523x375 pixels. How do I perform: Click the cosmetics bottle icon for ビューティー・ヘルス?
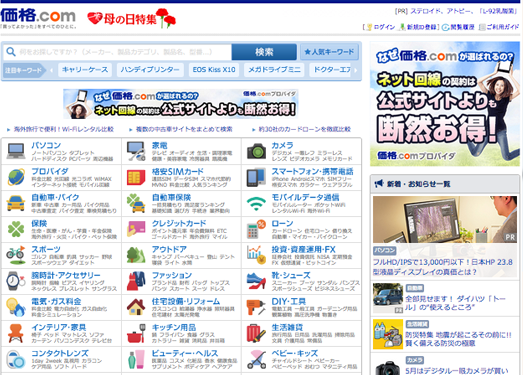[x=136, y=359]
